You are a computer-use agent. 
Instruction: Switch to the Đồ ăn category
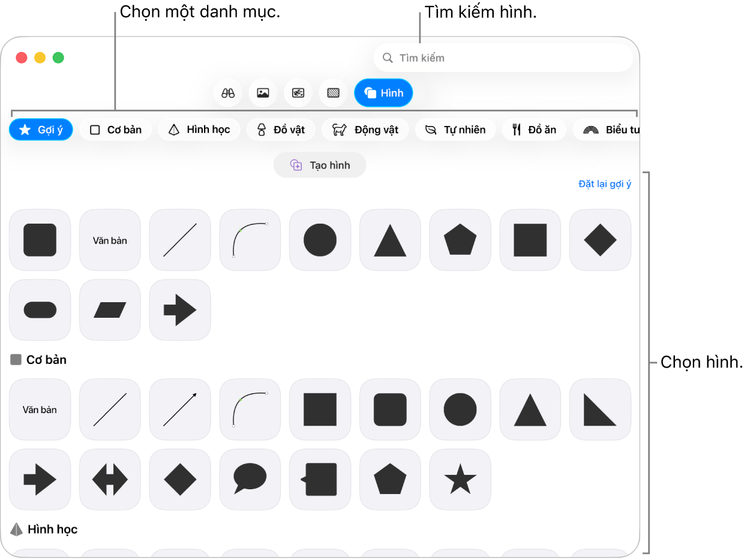pos(534,130)
